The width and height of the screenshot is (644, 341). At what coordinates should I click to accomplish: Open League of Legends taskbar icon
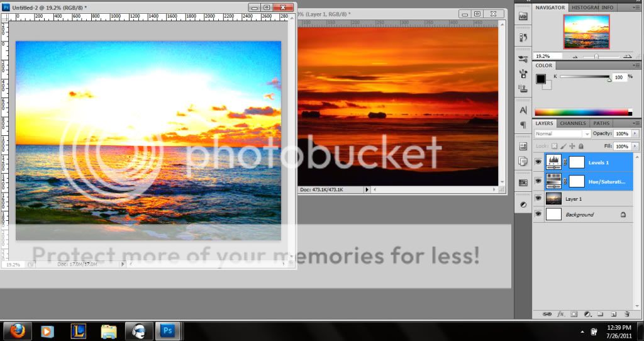pyautogui.click(x=78, y=331)
